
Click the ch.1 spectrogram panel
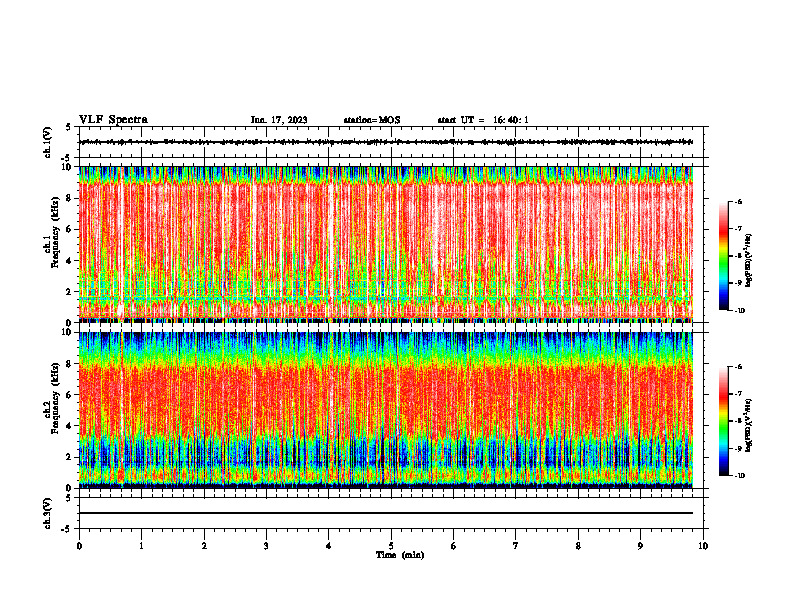pyautogui.click(x=385, y=244)
